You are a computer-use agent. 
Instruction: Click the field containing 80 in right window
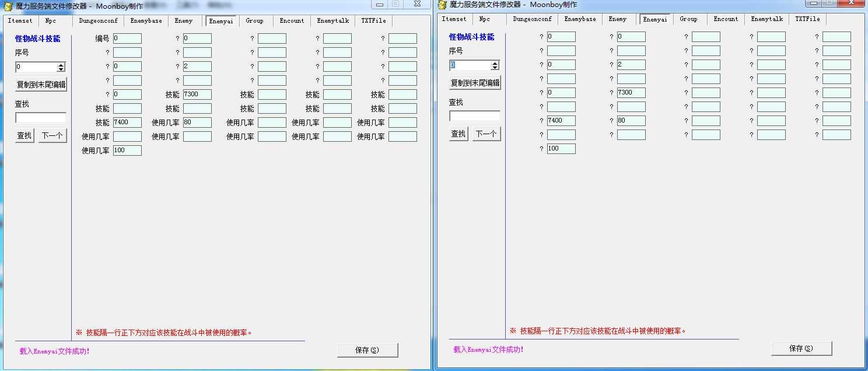tap(631, 121)
